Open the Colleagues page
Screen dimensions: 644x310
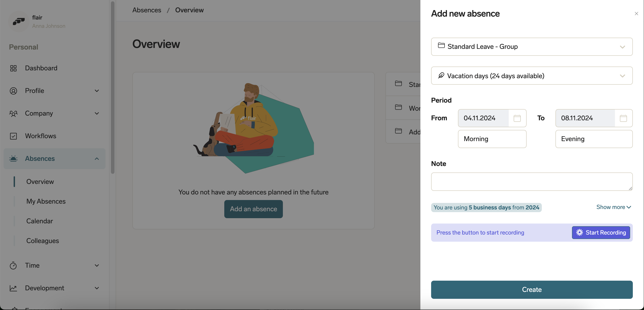pos(42,241)
